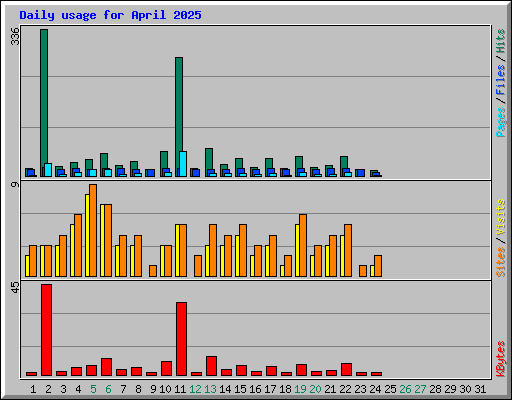Click day 31 on the x-axis
The image size is (512, 400).
pyautogui.click(x=480, y=389)
